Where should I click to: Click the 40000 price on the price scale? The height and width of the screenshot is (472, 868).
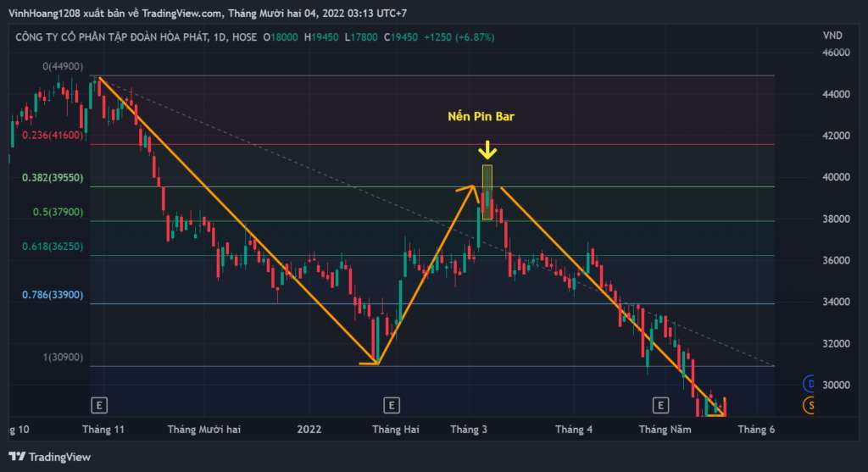click(836, 178)
